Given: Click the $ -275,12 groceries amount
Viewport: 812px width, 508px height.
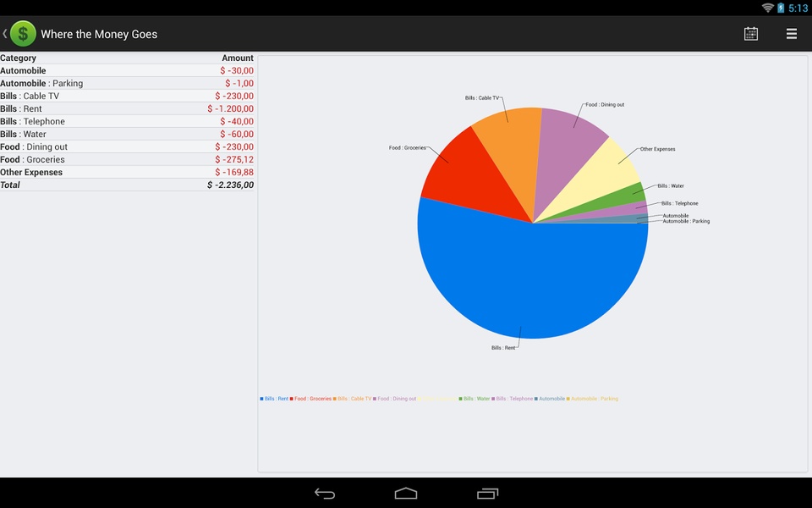Looking at the screenshot, I should click(234, 160).
